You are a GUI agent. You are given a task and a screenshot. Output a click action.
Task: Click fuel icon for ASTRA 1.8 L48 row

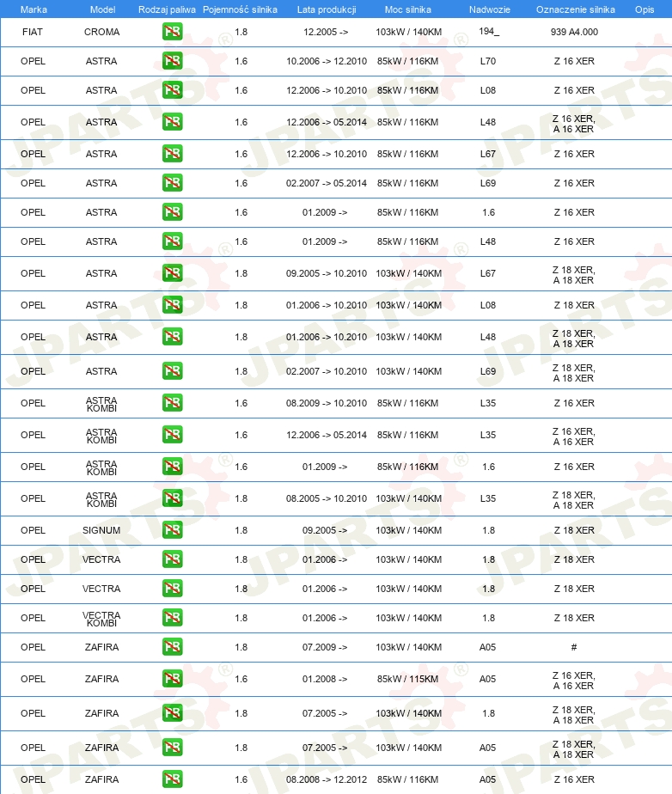172,337
